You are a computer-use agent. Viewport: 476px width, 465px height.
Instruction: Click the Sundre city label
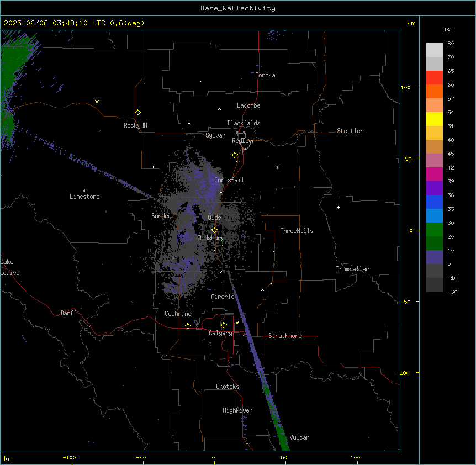click(161, 216)
